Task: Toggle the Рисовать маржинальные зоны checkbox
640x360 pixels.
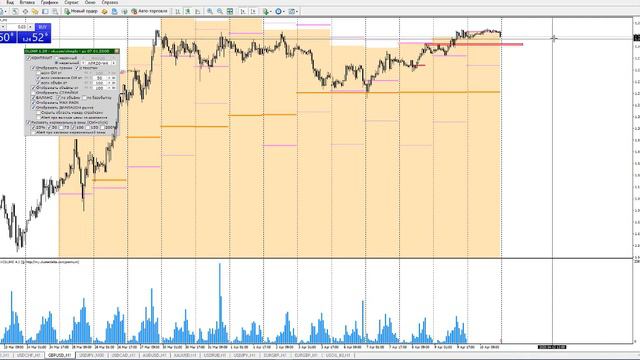Action: [28, 122]
